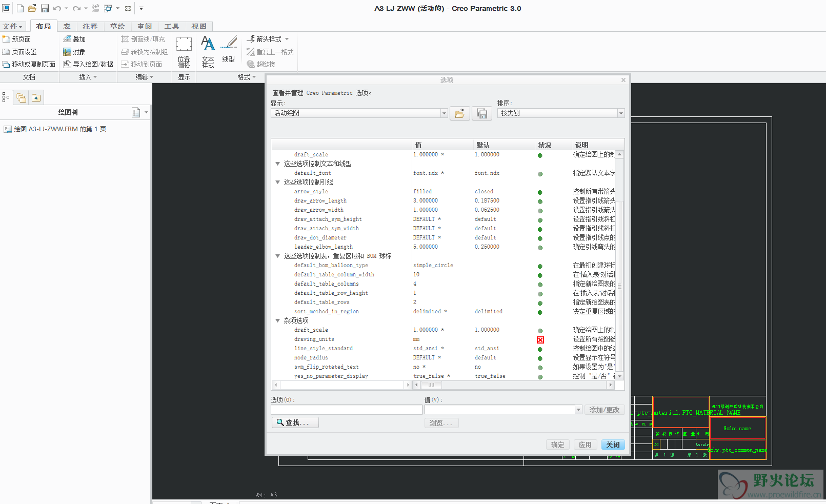Click the New file icon in quick access toolbar
The height and width of the screenshot is (504, 826).
click(x=20, y=8)
